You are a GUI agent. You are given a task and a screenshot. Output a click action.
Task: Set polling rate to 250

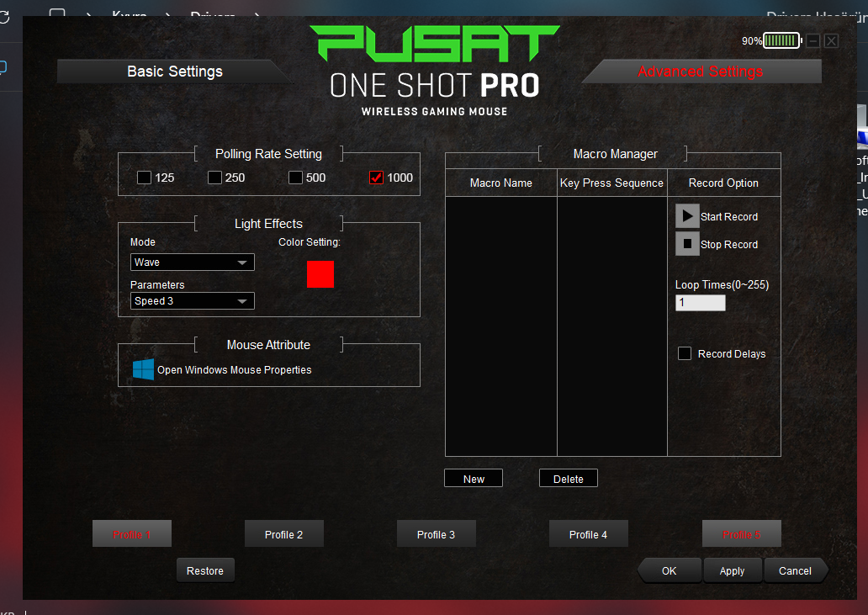pyautogui.click(x=214, y=178)
